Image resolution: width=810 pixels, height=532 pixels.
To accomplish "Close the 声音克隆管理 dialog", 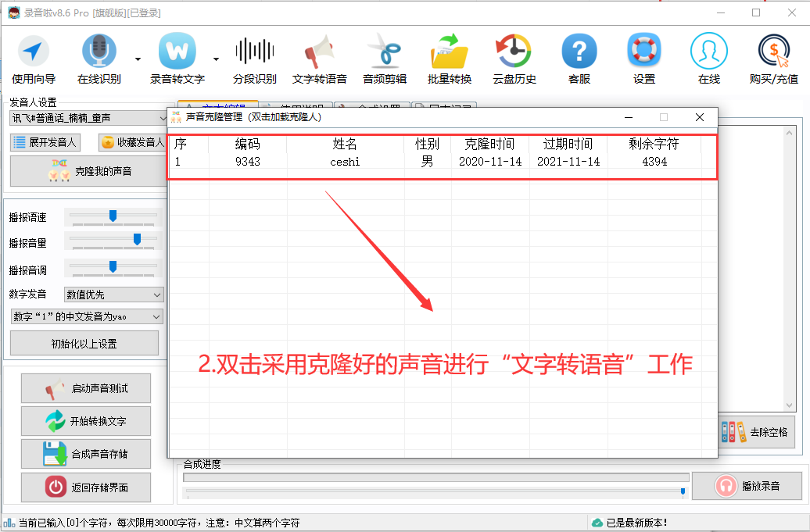I will coord(700,117).
